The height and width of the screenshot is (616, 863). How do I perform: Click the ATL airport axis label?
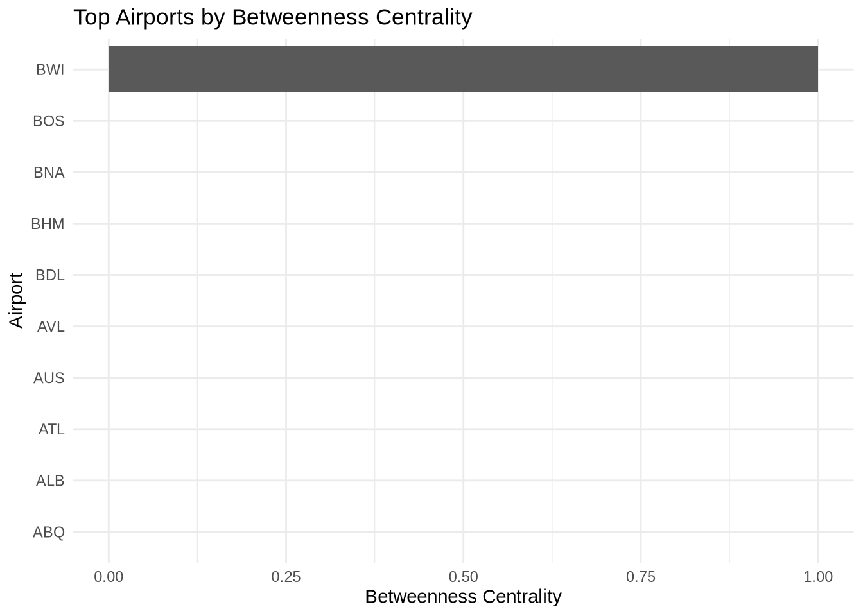[51, 429]
